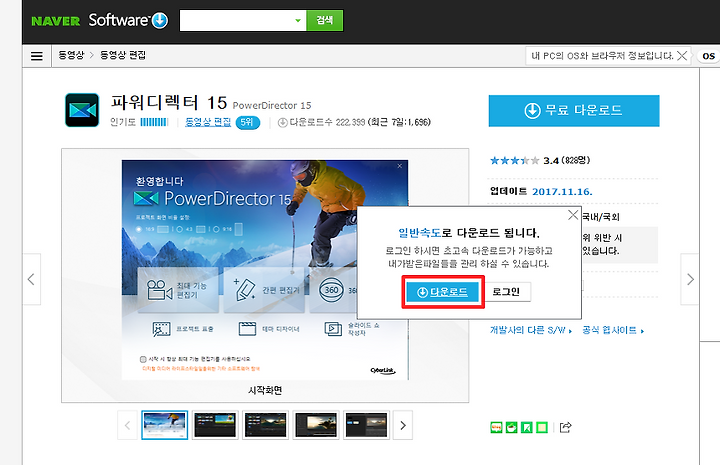Screen dimensions: 720x465
Task: Click the green 검색 search button
Action: pos(325,20)
